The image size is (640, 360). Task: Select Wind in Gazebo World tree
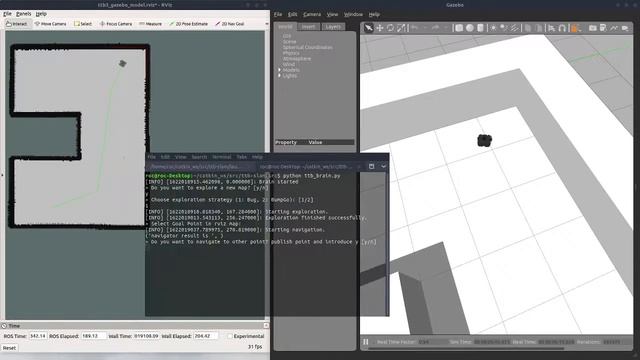pos(289,64)
